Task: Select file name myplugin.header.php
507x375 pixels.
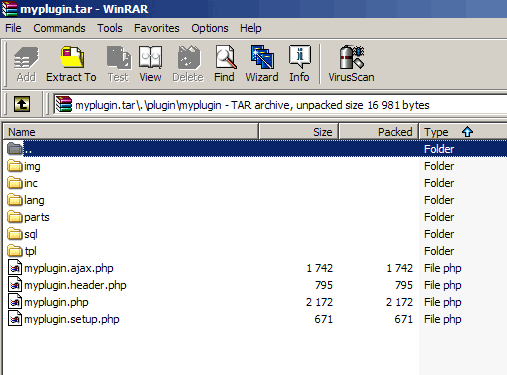Action: pyautogui.click(x=75, y=285)
